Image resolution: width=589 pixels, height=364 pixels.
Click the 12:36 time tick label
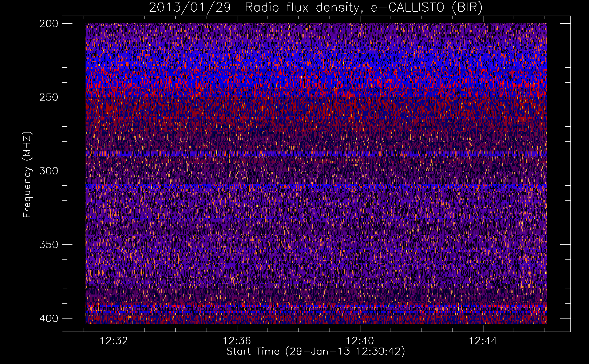[x=237, y=341]
